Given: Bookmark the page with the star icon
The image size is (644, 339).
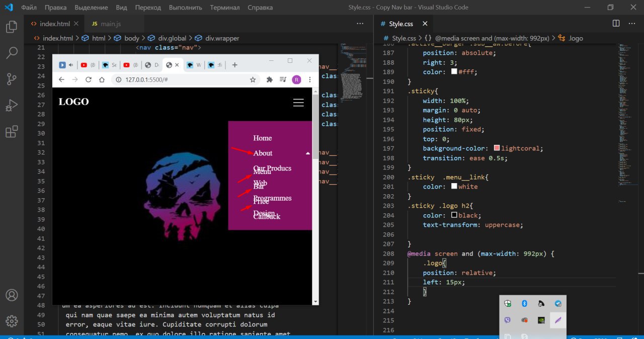Looking at the screenshot, I should [x=253, y=79].
